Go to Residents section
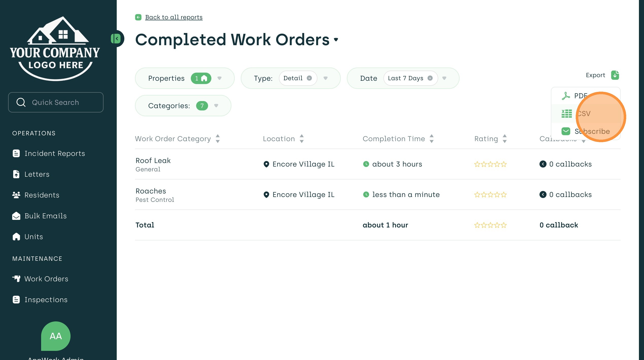 pos(42,195)
